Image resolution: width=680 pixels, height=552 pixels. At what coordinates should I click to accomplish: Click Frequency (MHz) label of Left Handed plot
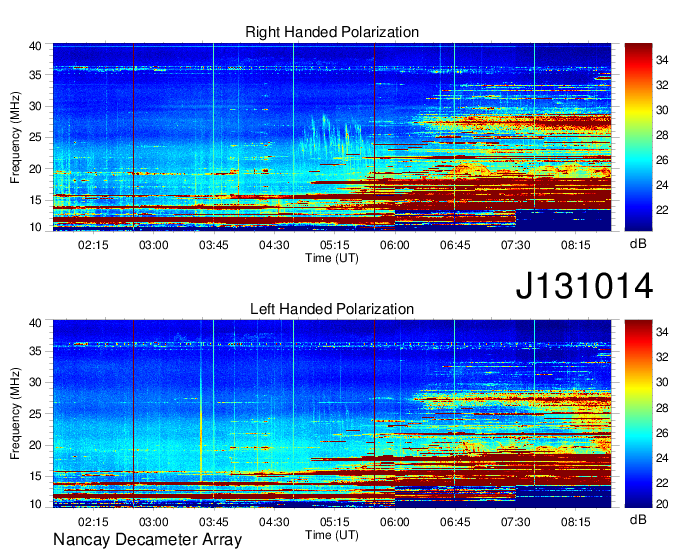15,414
